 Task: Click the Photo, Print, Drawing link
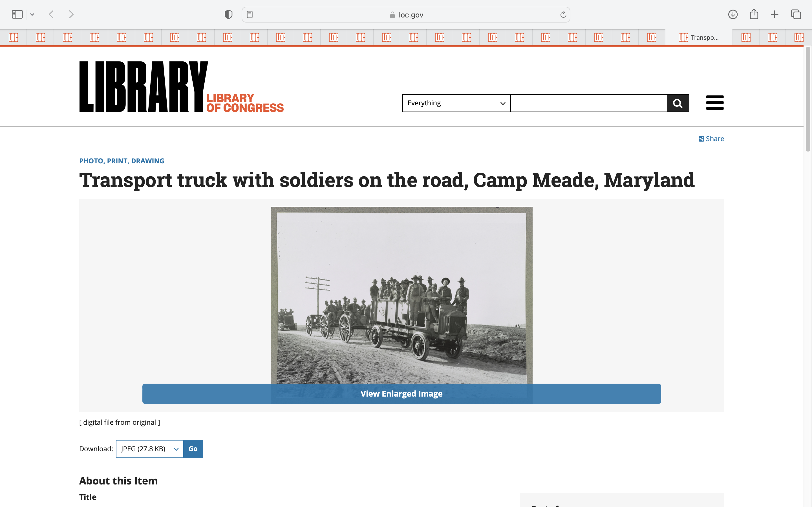tap(122, 161)
